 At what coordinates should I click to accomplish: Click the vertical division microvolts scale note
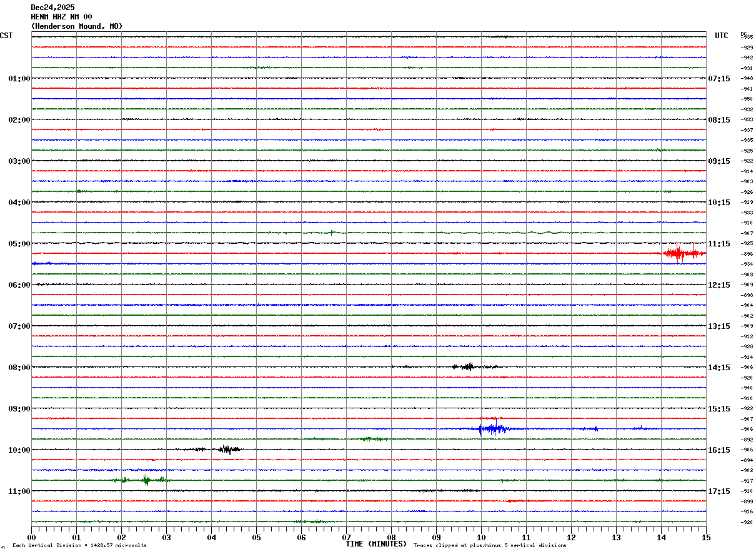(79, 546)
